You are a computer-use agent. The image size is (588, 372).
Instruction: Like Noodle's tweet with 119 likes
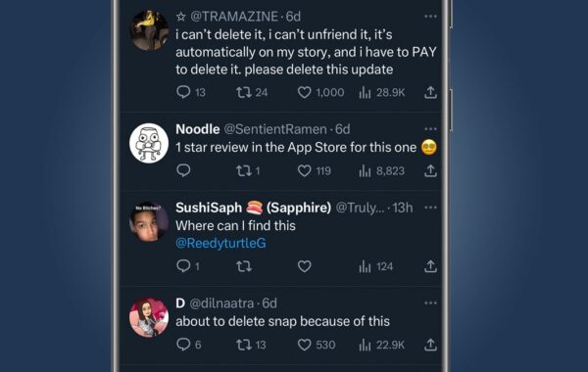pos(304,171)
